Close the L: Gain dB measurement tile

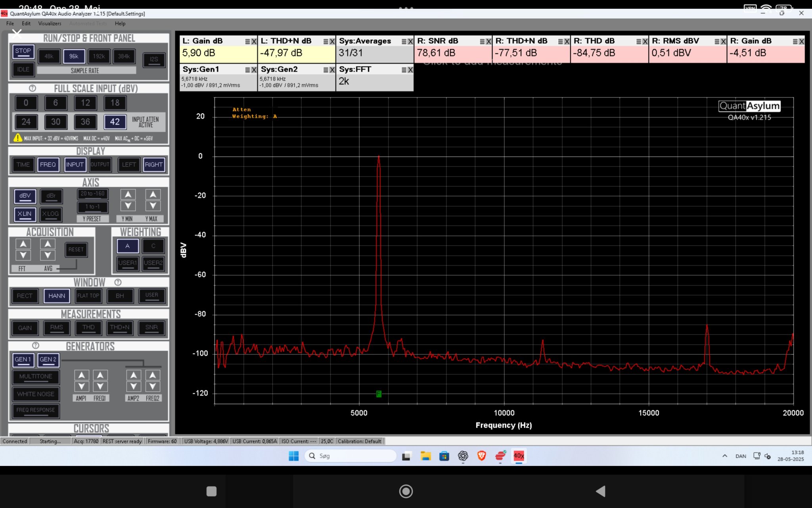[254, 42]
